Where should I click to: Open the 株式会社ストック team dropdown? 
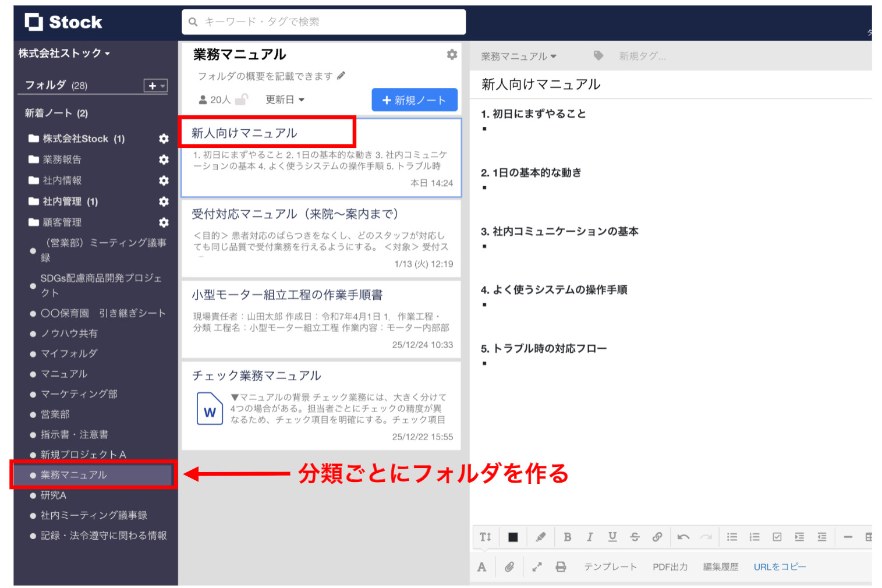pyautogui.click(x=64, y=54)
